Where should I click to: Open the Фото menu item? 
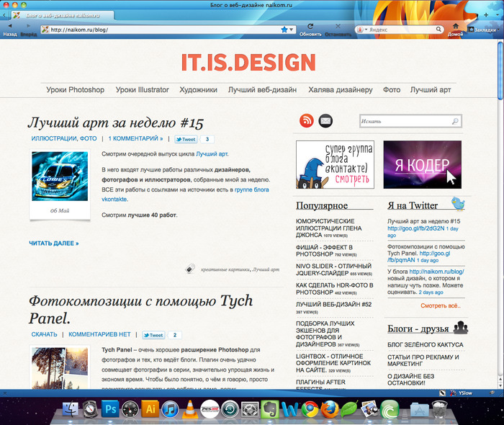click(392, 90)
